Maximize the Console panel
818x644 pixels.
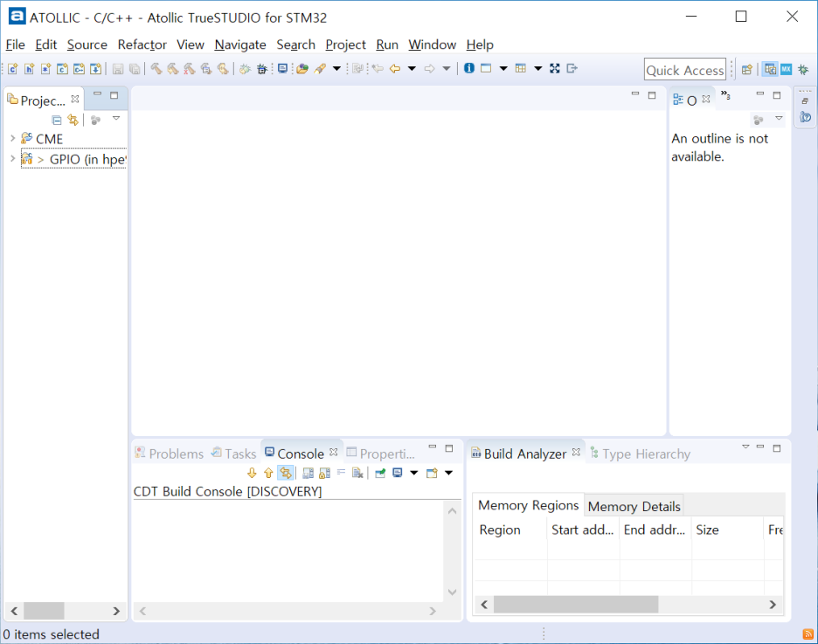point(448,448)
